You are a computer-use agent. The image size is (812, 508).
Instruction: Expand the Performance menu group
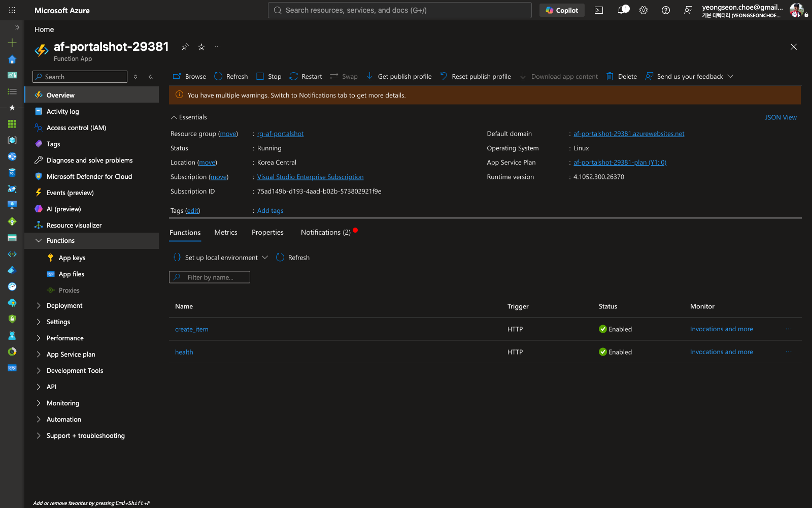coord(39,338)
